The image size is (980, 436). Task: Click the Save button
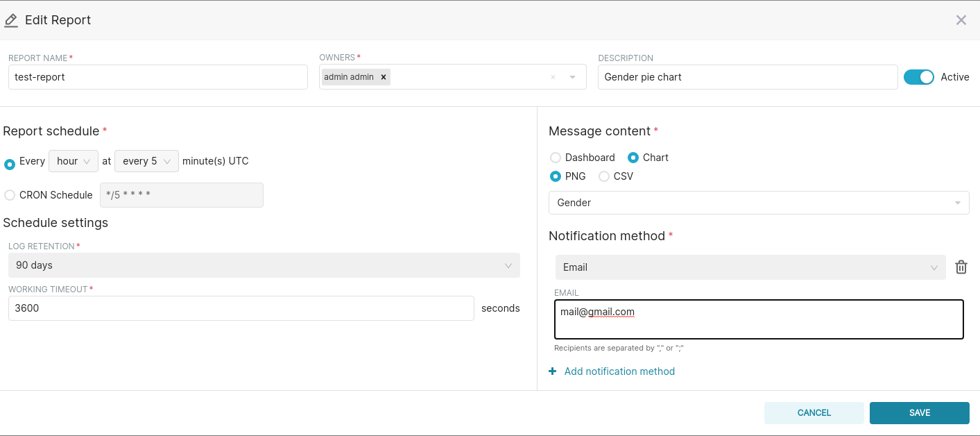(920, 412)
